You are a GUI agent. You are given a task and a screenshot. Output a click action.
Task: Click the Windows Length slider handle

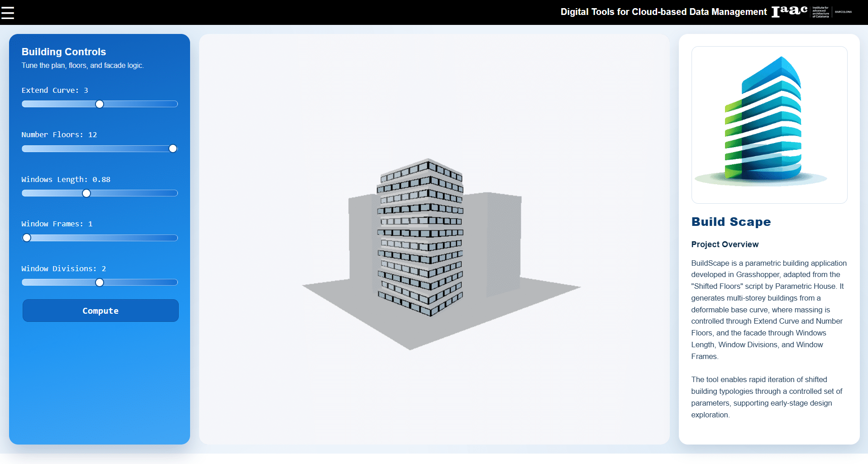86,193
